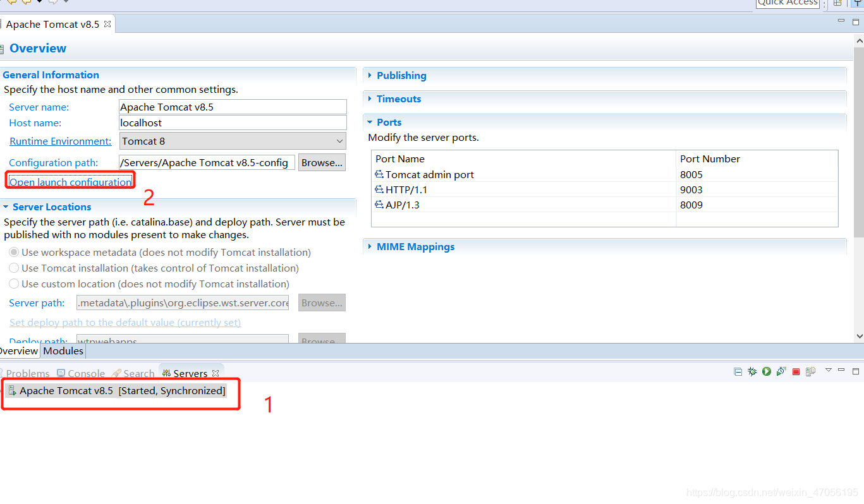The height and width of the screenshot is (504, 864).
Task: Click the Port Name column header
Action: (523, 159)
